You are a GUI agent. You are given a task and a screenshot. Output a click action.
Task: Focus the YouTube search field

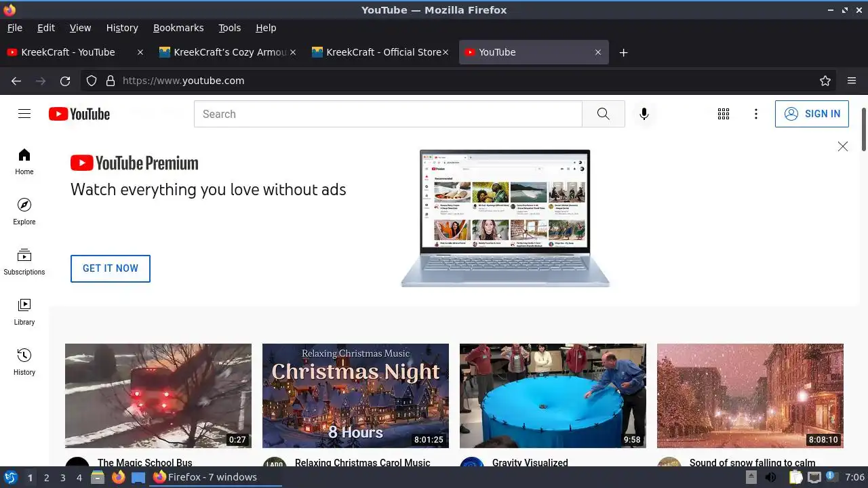point(388,114)
